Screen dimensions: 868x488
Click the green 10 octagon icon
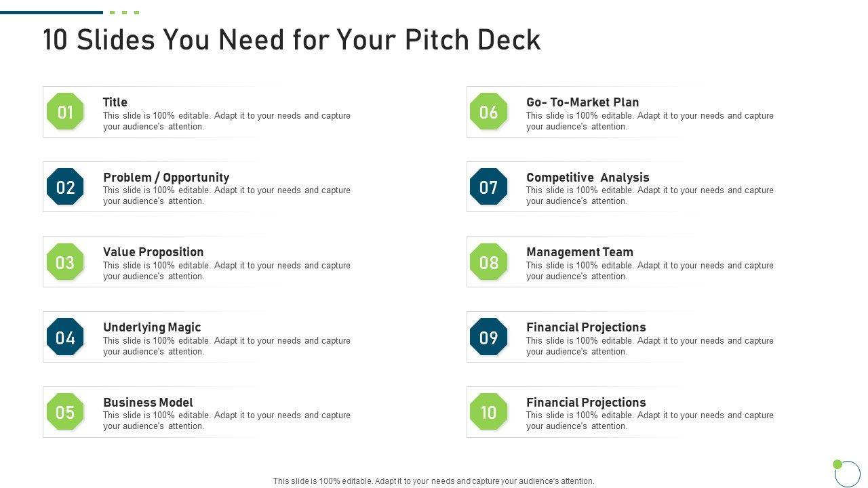pos(488,412)
